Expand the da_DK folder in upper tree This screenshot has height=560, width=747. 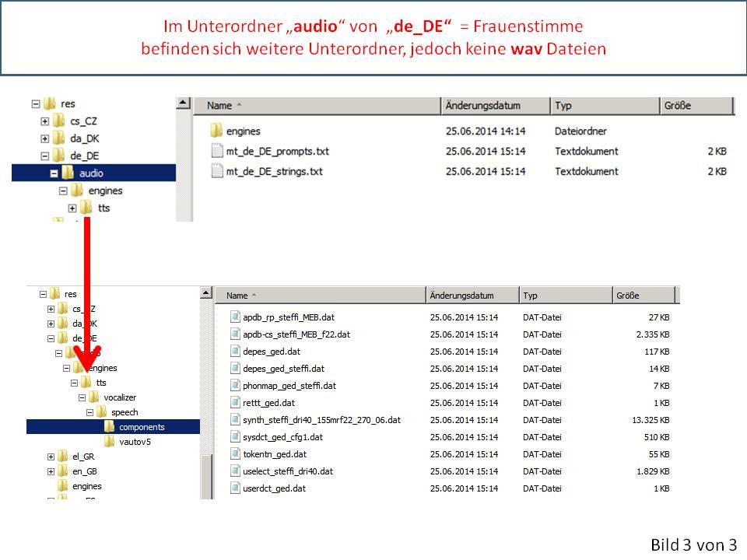pos(44,138)
